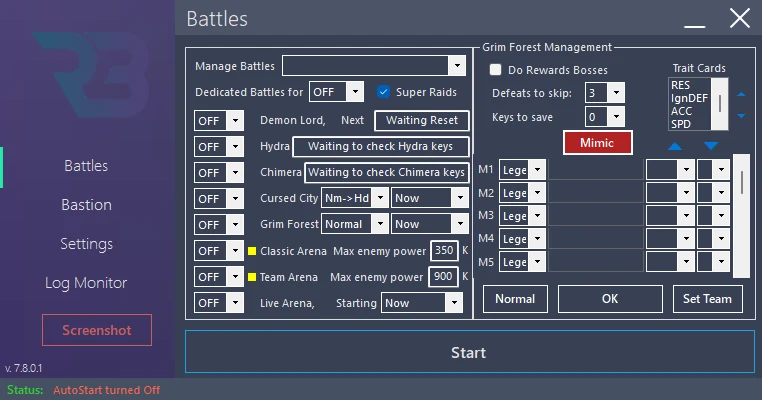Open Team Arena OFF dropdown
The width and height of the screenshot is (762, 400).
(x=219, y=277)
